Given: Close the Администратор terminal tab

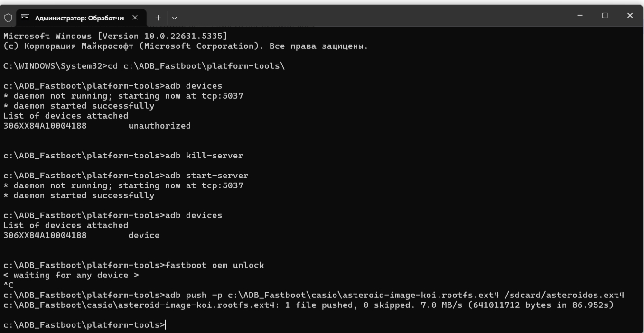Looking at the screenshot, I should (x=135, y=18).
